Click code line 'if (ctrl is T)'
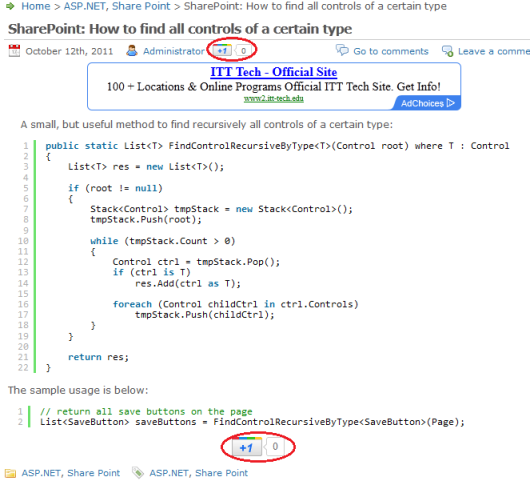Screen dimensions: 530x485 click(151, 272)
